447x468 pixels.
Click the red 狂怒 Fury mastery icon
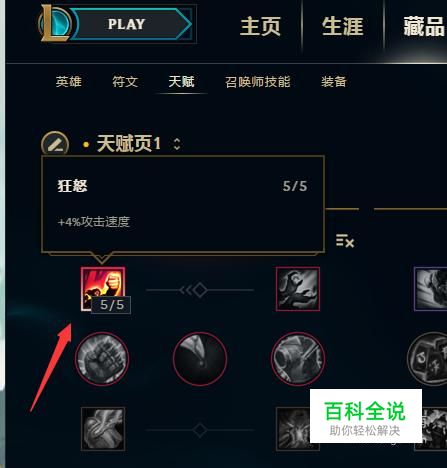pyautogui.click(x=103, y=289)
